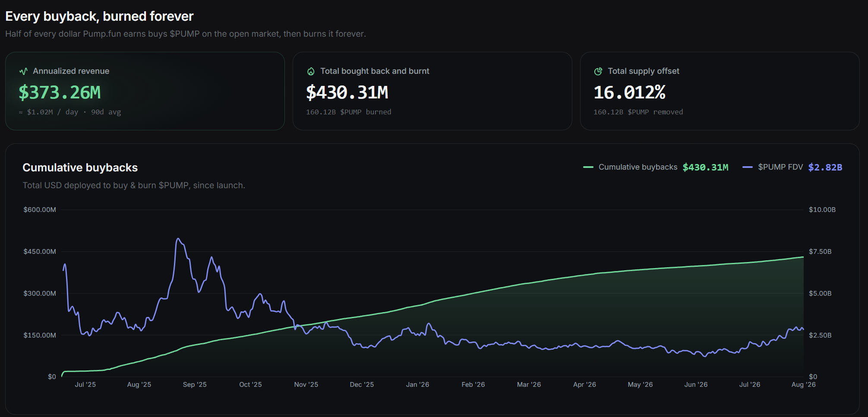The height and width of the screenshot is (417, 868).
Task: Click the "160.12B $PUMP removed" caption
Action: pyautogui.click(x=638, y=112)
